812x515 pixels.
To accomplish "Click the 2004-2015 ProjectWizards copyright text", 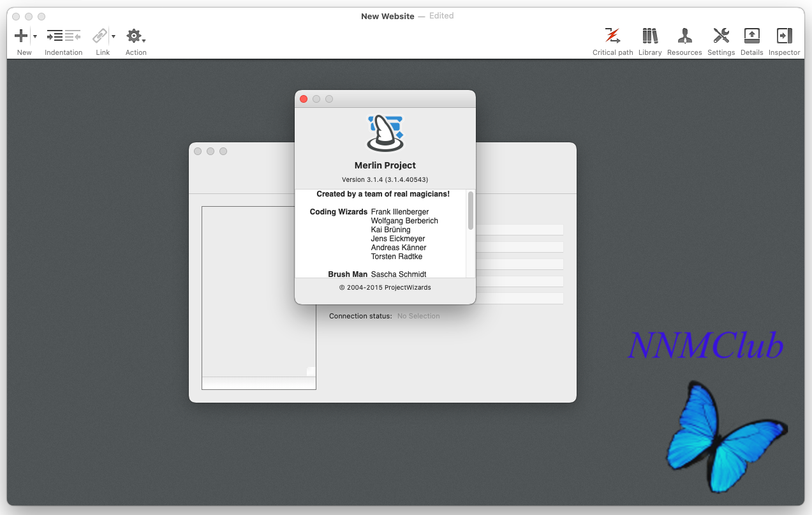I will pos(385,288).
